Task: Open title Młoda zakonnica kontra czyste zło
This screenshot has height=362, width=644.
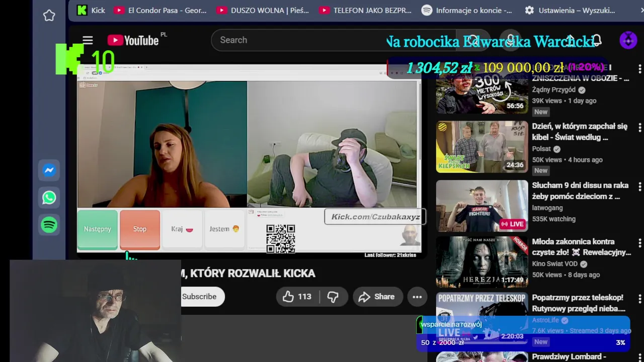Action: [582, 247]
